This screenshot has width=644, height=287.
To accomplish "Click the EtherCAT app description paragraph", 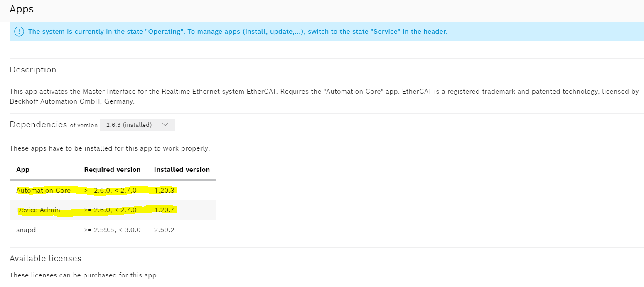I will click(324, 96).
